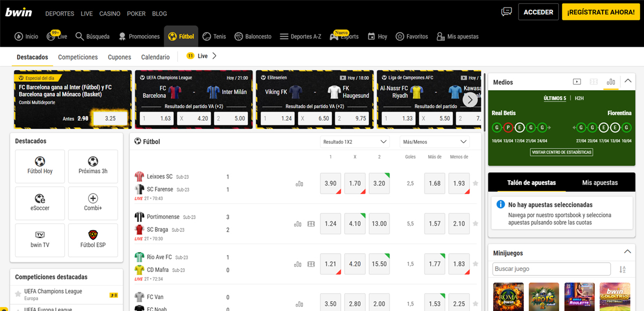Favorite UEFA Champions League competition star
Screen dimensions: 644x311
18,294
